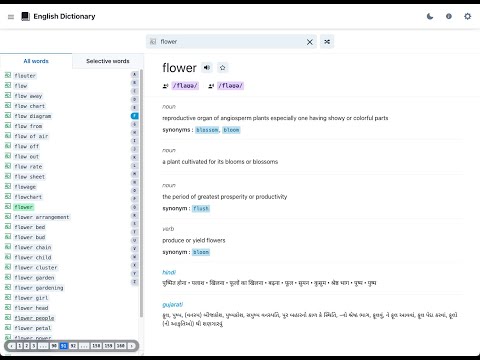Select flowchart in word list
The image size is (480, 360).
[x=28, y=197]
